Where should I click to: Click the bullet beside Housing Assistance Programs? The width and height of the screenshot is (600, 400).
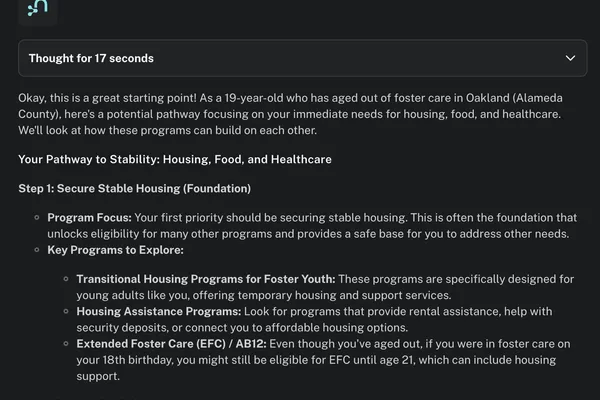coord(66,311)
